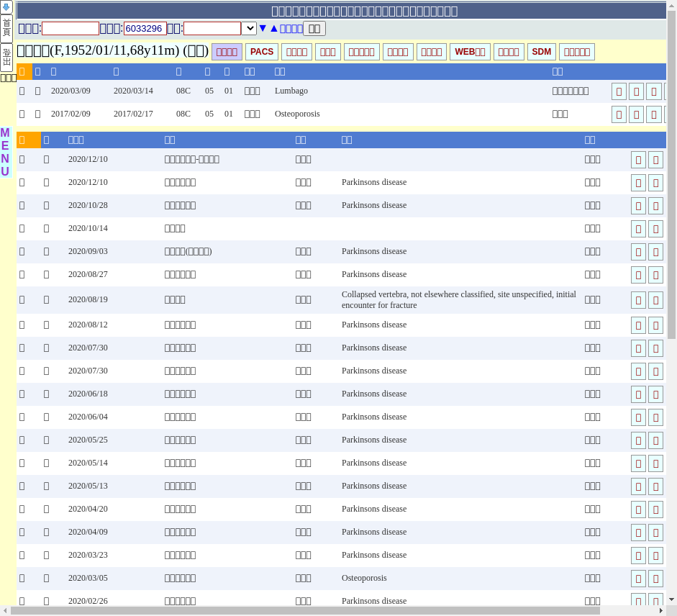Click first icon button in 2017 Osteoporosis row
The height and width of the screenshot is (616, 677).
pos(619,114)
